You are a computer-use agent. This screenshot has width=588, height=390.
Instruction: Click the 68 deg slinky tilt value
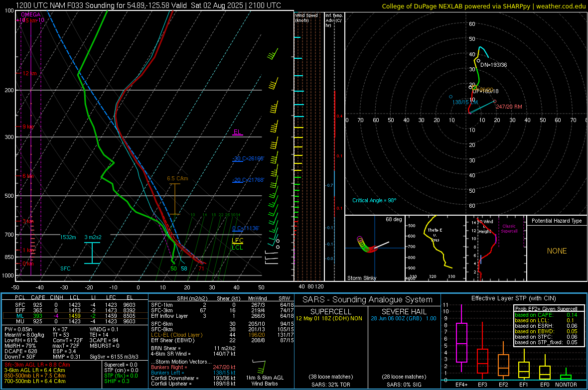point(394,219)
